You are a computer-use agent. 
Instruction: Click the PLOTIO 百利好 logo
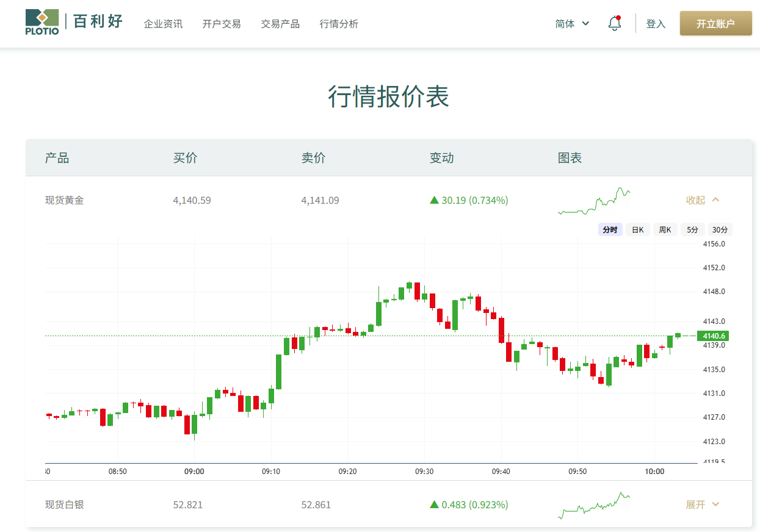pyautogui.click(x=74, y=23)
